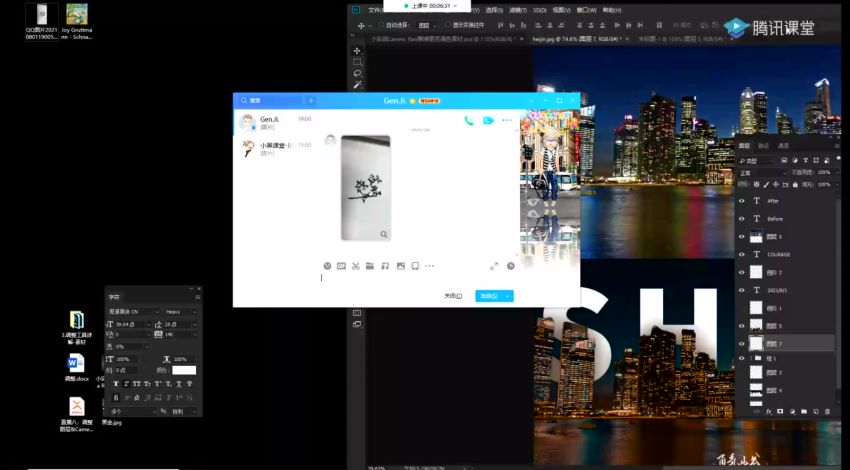850x470 pixels.
Task: Select the Rectangular Marquee tool
Action: coord(357,62)
